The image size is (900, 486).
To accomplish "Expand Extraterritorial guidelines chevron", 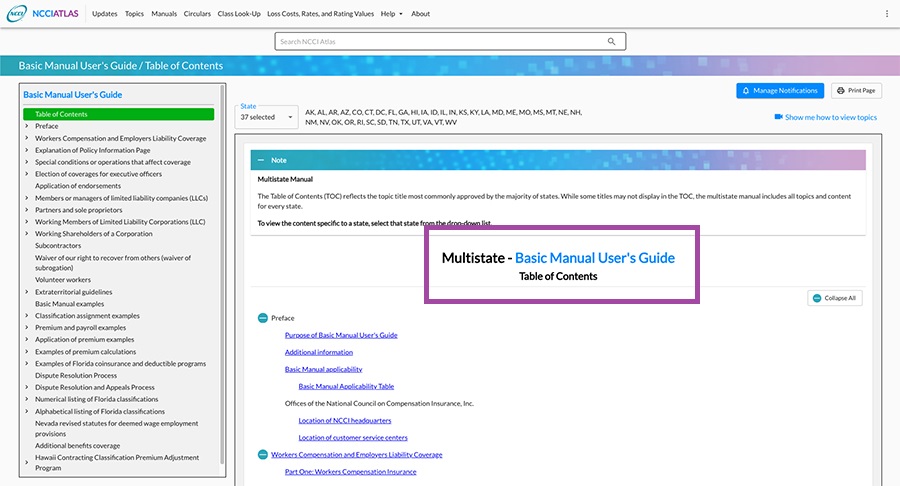I will [26, 291].
